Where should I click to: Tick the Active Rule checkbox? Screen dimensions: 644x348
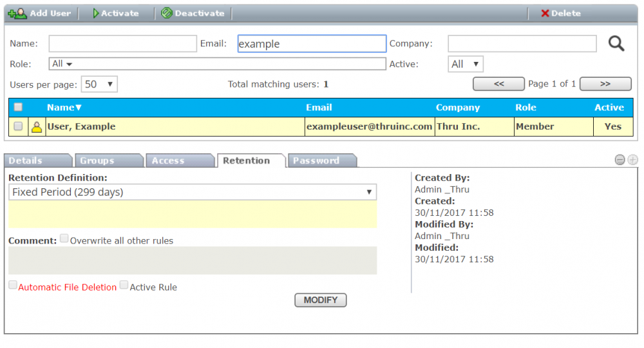point(124,285)
